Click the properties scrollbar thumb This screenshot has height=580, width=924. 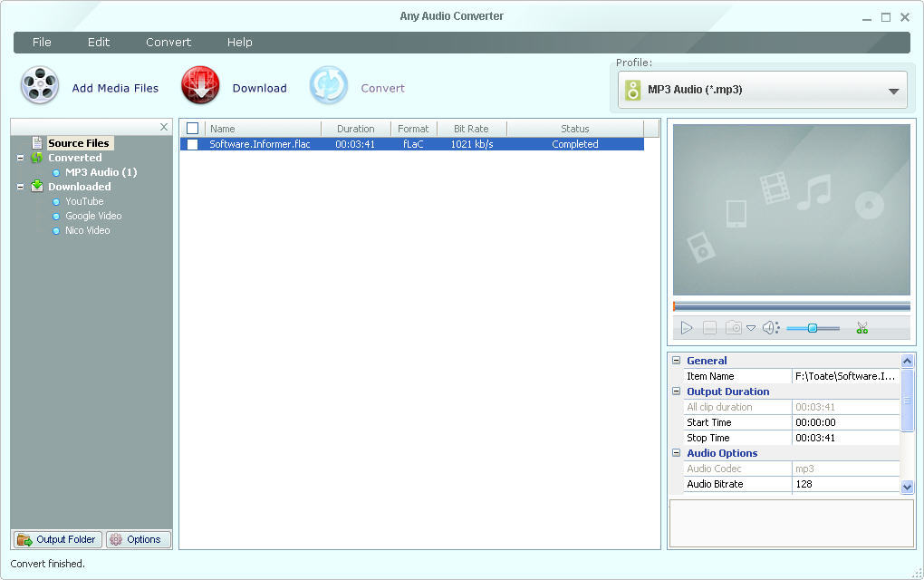907,401
